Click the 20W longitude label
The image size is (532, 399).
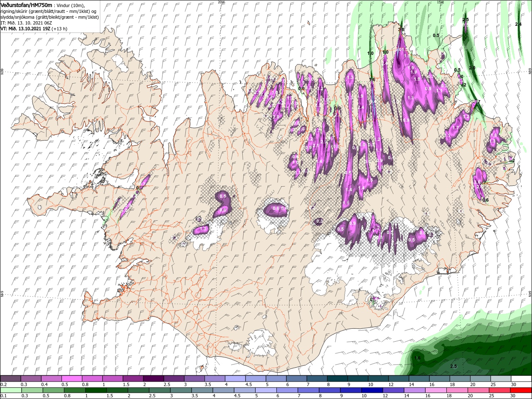coord(222,2)
